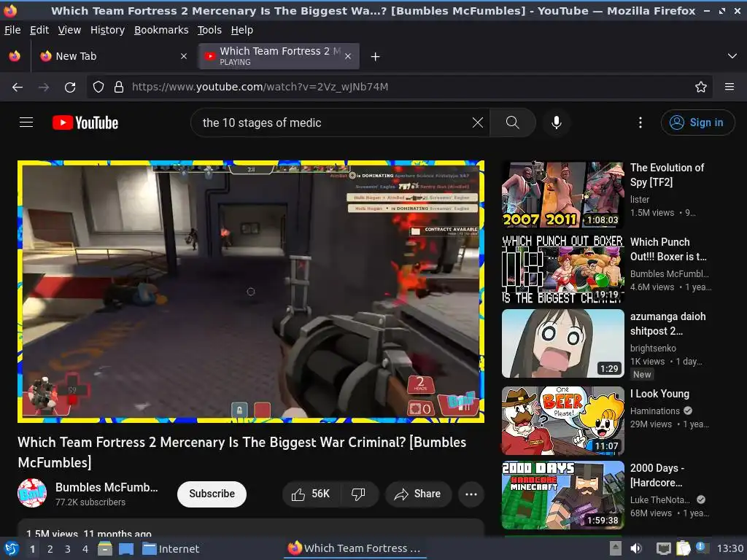This screenshot has height=560, width=747.
Task: Open Firefox View pinned icon
Action: (15, 56)
